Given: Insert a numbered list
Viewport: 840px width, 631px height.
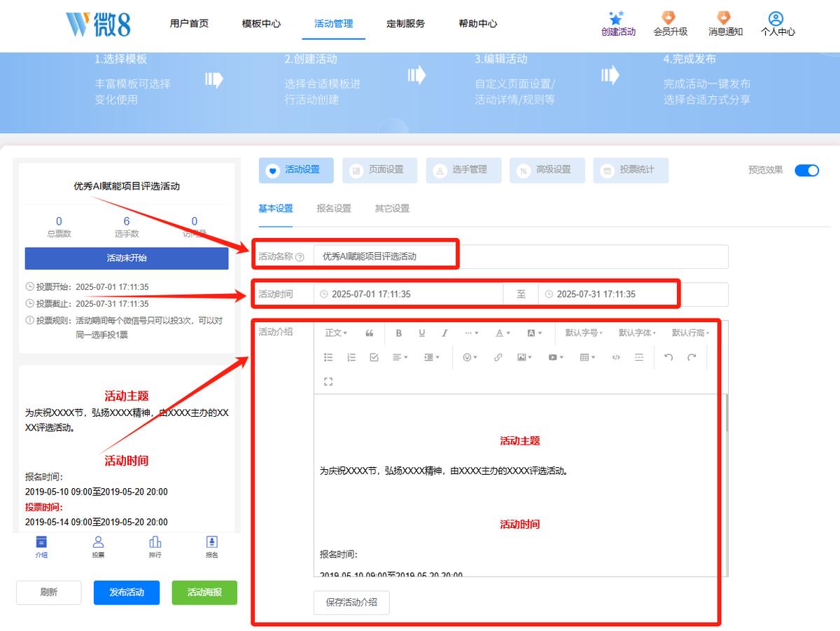Looking at the screenshot, I should coord(351,357).
